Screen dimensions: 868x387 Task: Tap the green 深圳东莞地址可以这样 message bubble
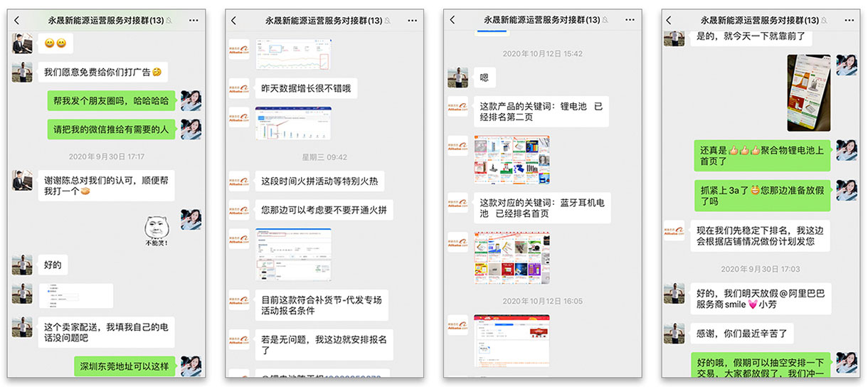pos(125,366)
